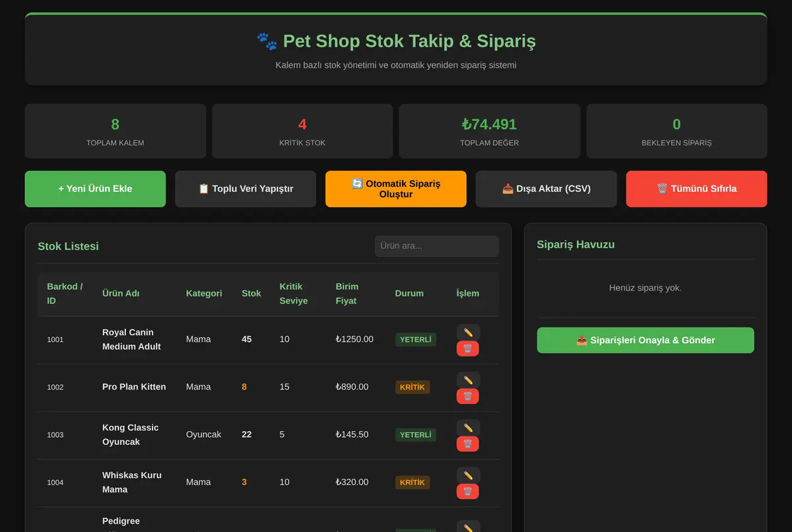Delete the Pro Plan Kitten product
This screenshot has height=532, width=792.
pos(468,396)
